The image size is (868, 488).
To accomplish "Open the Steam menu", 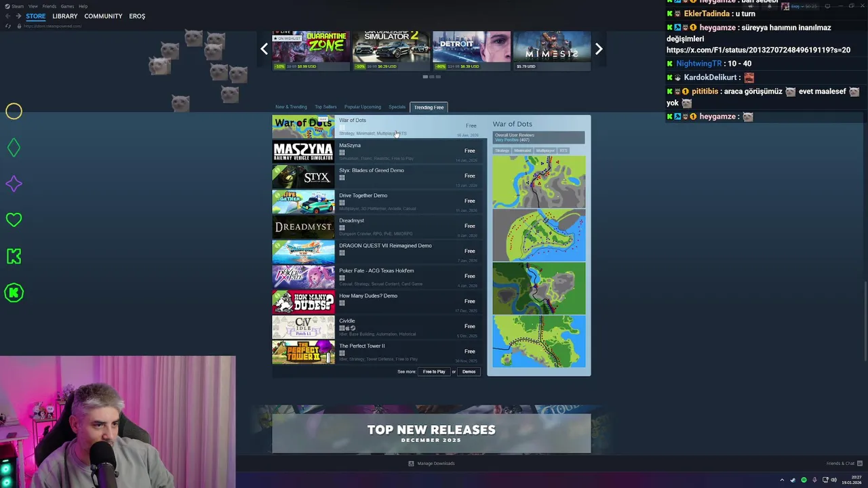I will coord(18,6).
